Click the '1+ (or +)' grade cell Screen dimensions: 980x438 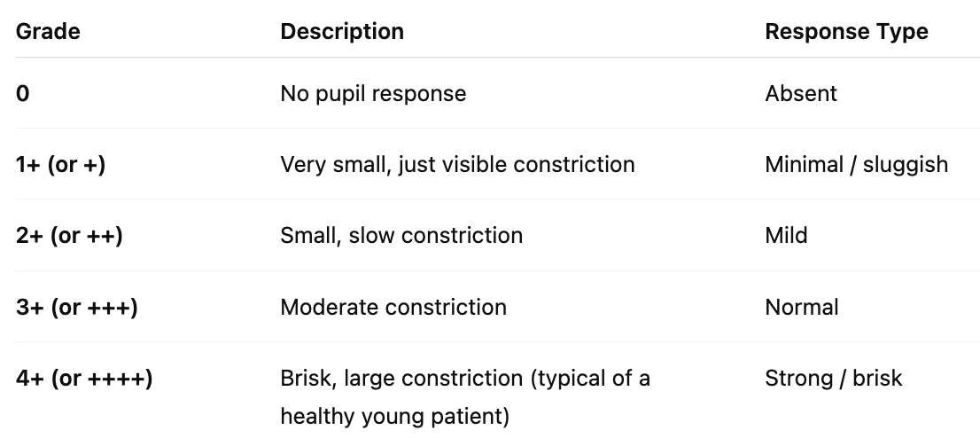click(x=60, y=164)
